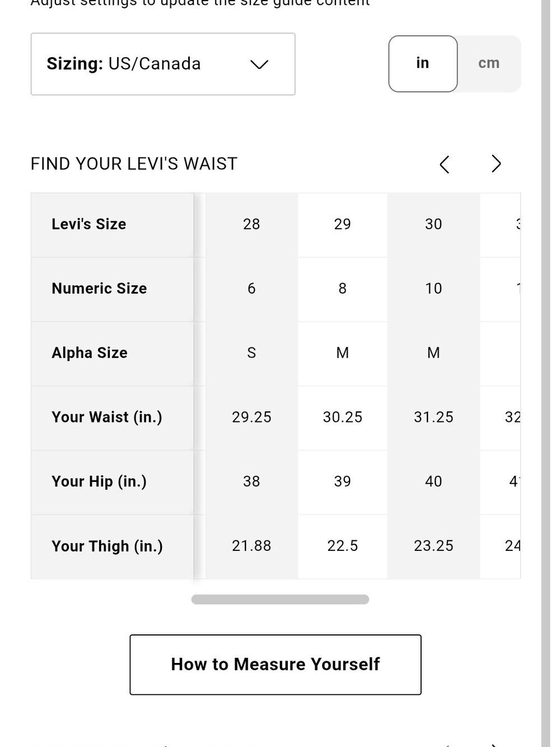This screenshot has height=747, width=560.
Task: Open How to Measure Yourself guide
Action: pos(276,665)
